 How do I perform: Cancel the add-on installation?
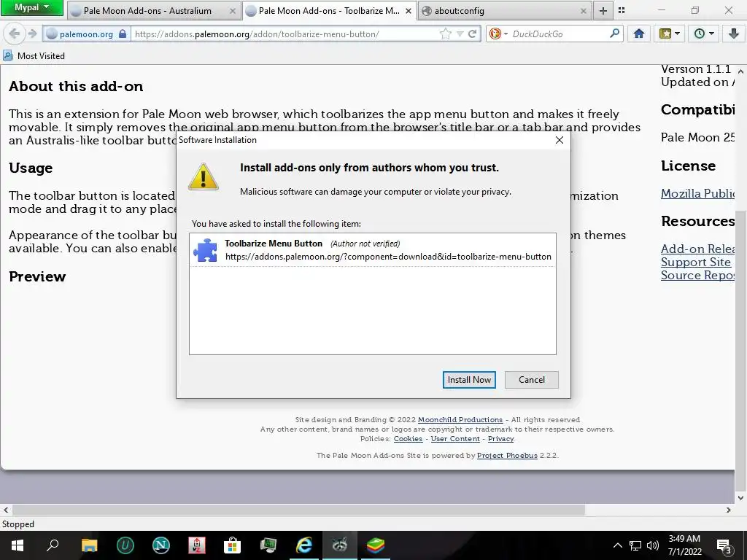coord(532,379)
